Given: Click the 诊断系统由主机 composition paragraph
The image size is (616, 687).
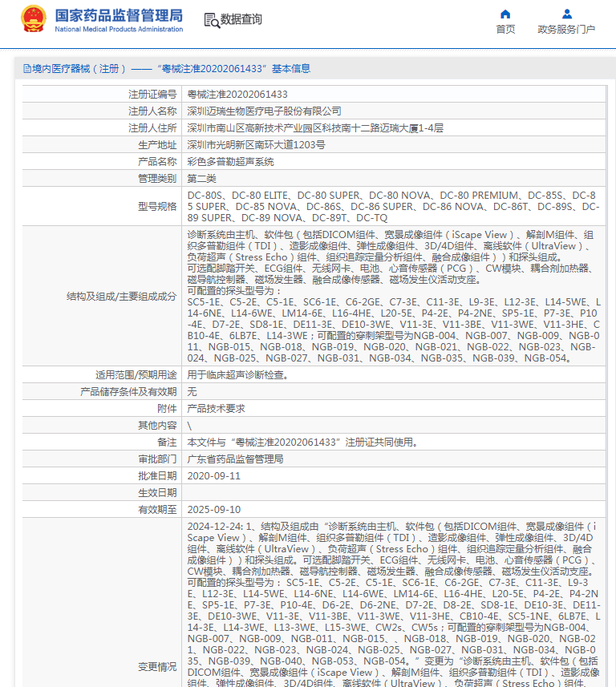Looking at the screenshot, I should (393, 297).
